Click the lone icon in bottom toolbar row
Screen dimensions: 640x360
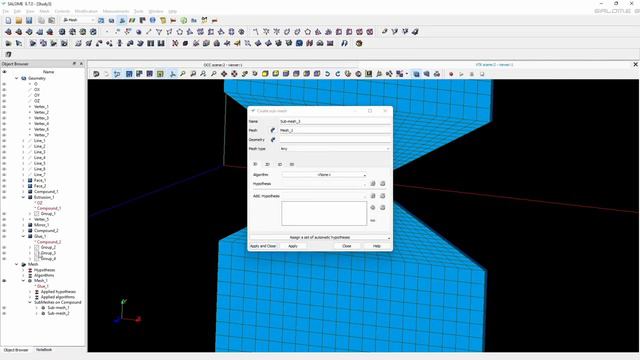(8, 54)
